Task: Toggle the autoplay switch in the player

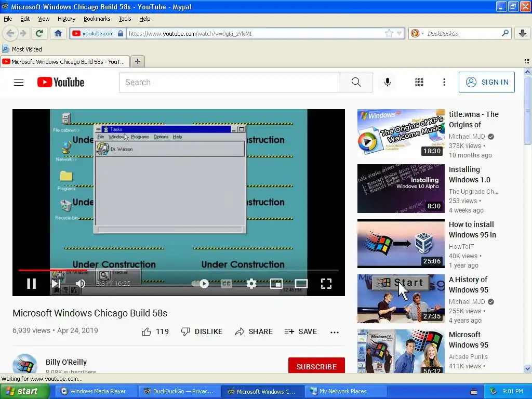Action: point(200,283)
